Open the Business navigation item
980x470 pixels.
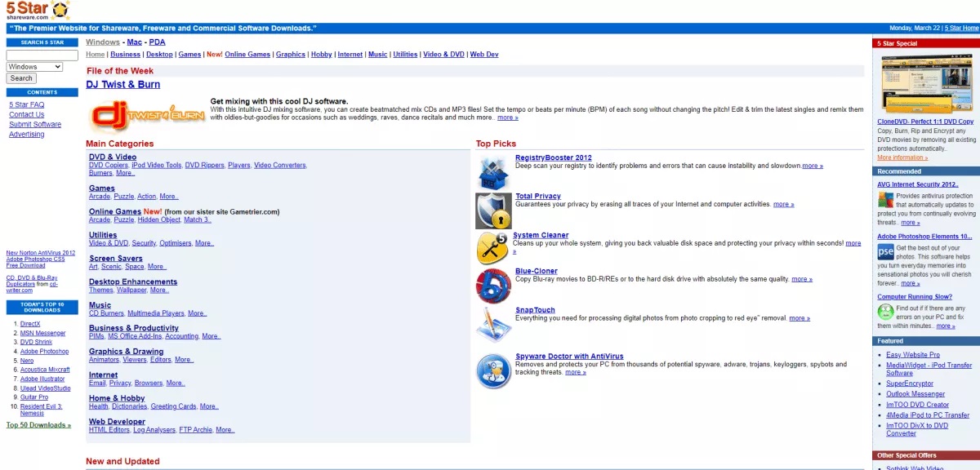coord(126,55)
